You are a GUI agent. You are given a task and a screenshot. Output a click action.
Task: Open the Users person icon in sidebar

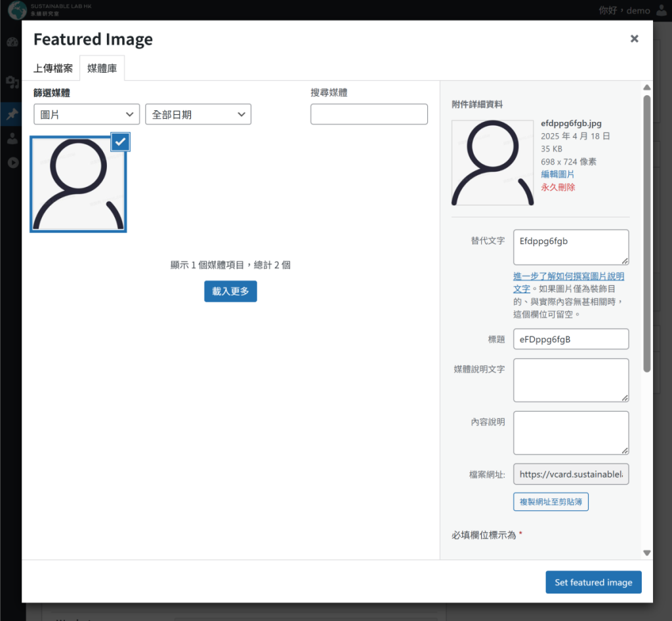click(12, 138)
